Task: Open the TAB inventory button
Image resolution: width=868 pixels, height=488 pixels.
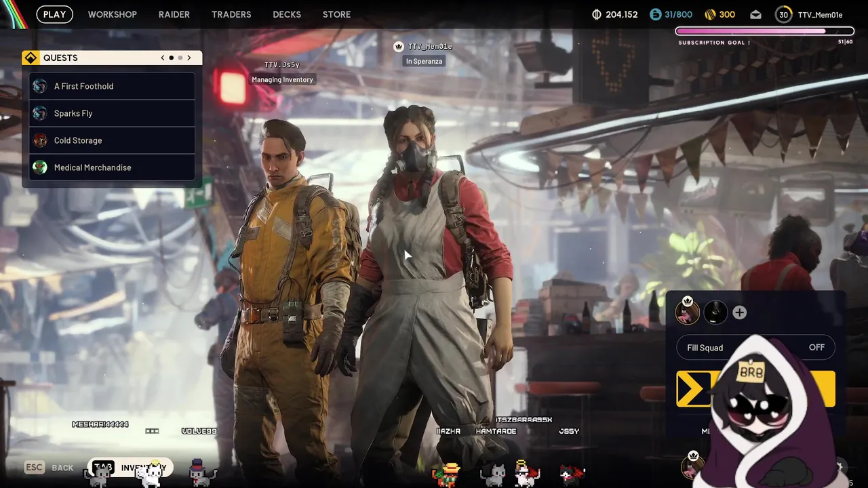Action: [x=130, y=468]
